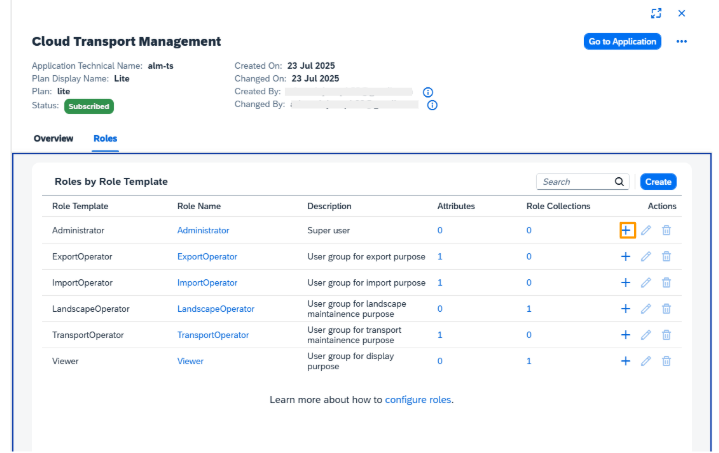Screen dimensions: 719x453
Task: Open the Viewer role name link
Action: tap(190, 361)
